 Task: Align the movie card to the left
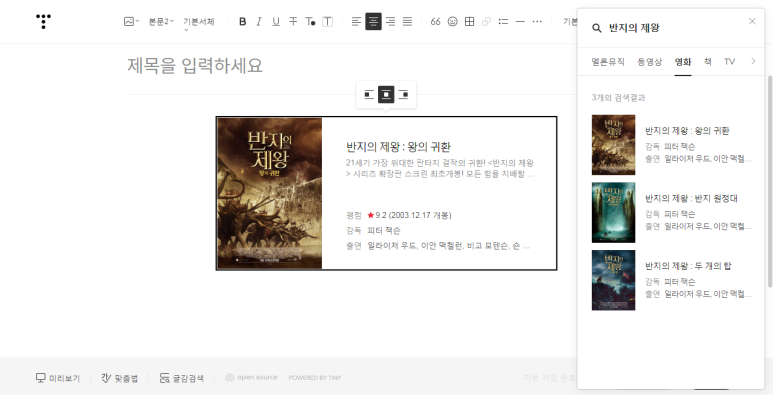pyautogui.click(x=369, y=95)
